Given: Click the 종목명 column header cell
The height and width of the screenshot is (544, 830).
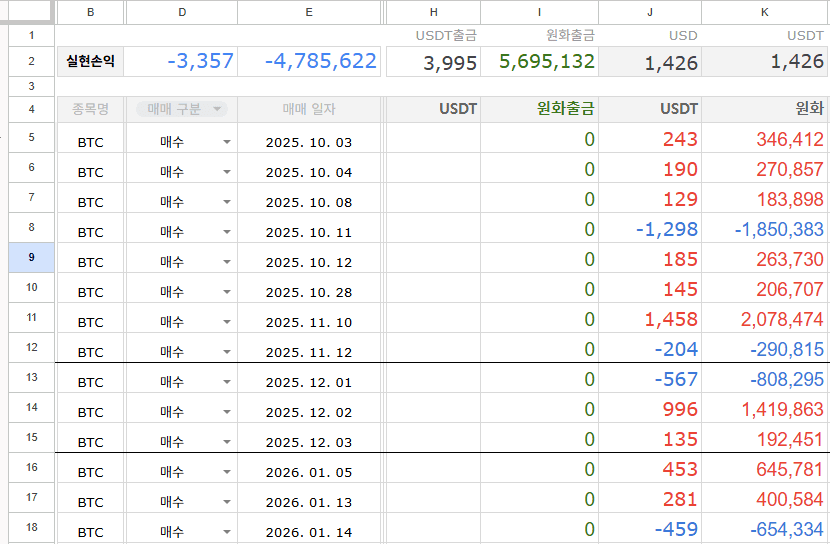Looking at the screenshot, I should 91,110.
